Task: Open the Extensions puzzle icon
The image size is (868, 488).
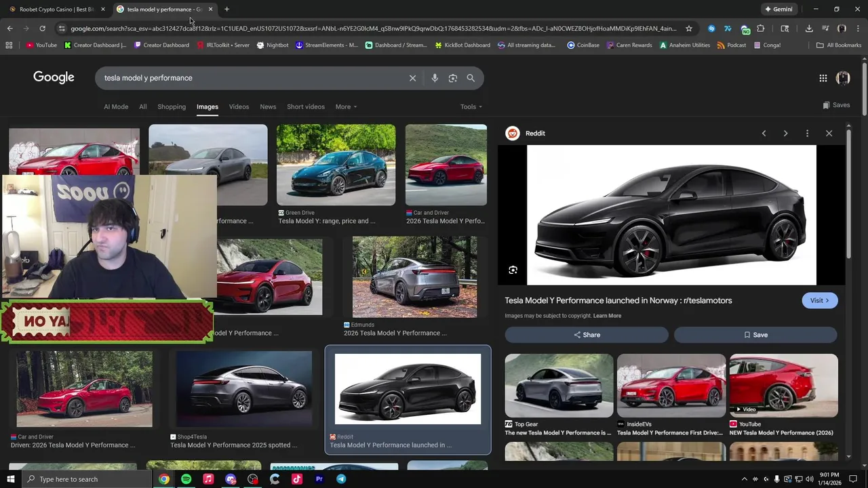Action: coord(760,28)
